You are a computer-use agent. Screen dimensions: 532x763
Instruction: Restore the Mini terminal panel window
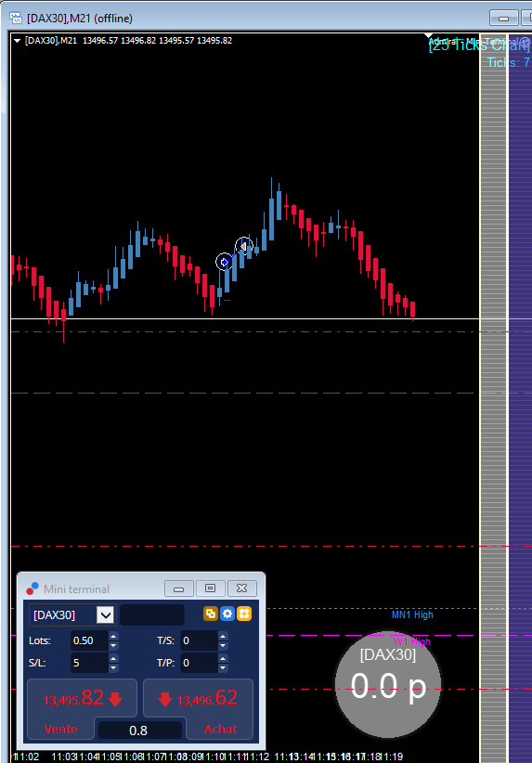210,588
